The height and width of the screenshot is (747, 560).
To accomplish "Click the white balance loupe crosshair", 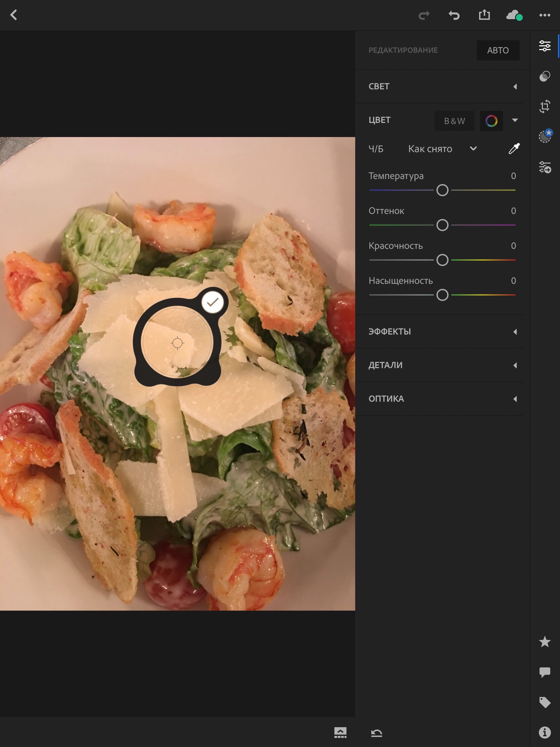I will click(177, 343).
